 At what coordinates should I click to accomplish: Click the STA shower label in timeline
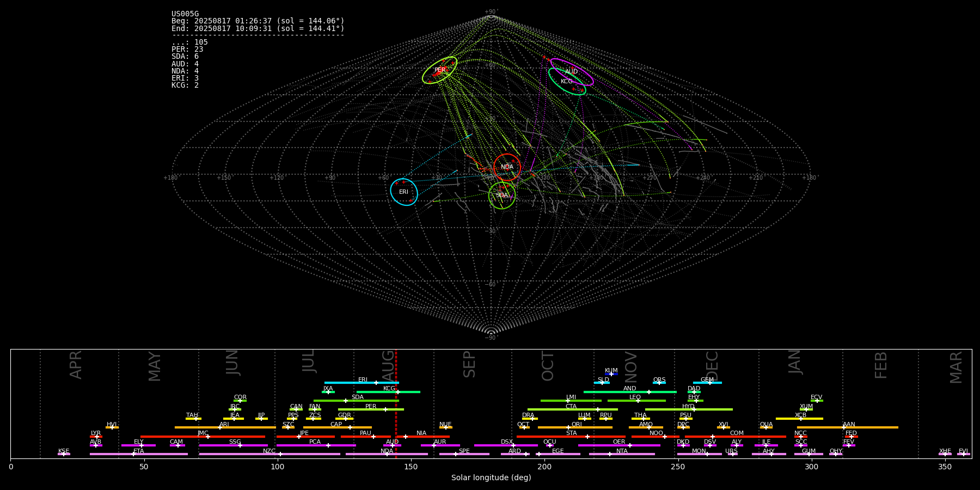point(571,433)
